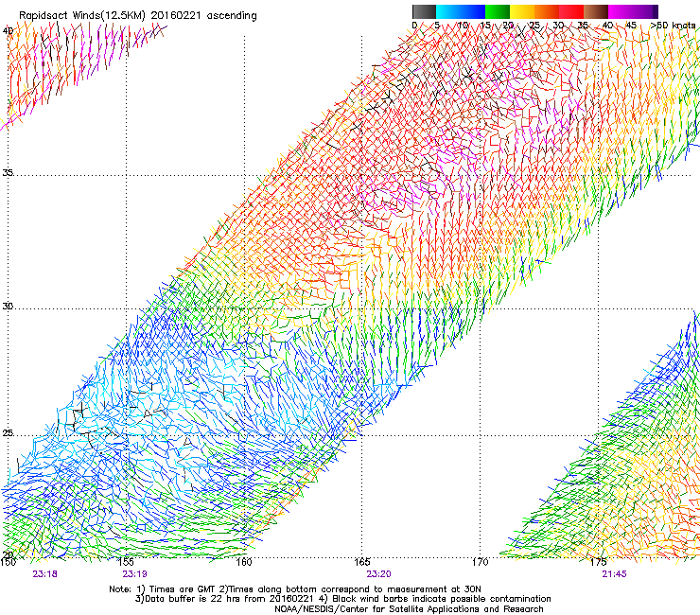Click the longitude label '165' on bottom axis

[361, 562]
